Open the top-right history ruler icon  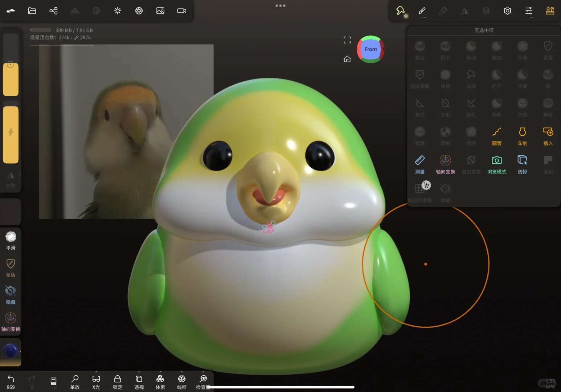click(x=550, y=11)
